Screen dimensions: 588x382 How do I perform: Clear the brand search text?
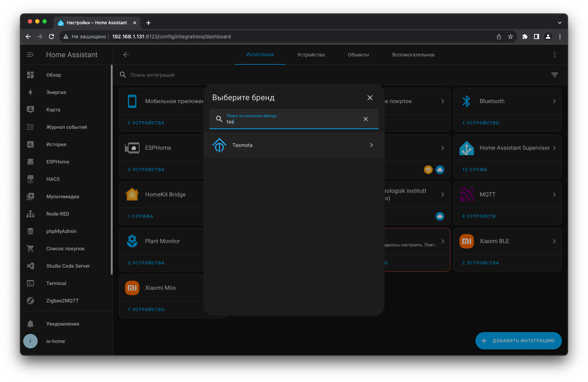point(365,119)
